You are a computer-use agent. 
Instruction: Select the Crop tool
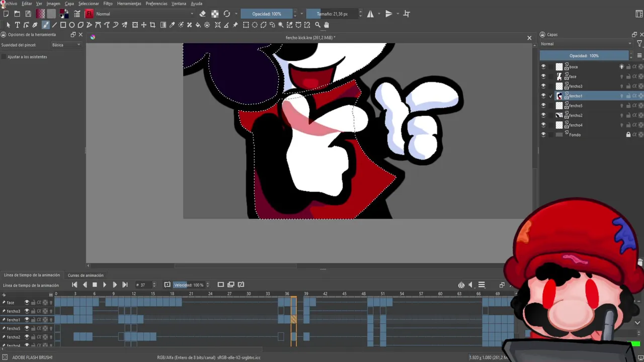click(x=152, y=25)
